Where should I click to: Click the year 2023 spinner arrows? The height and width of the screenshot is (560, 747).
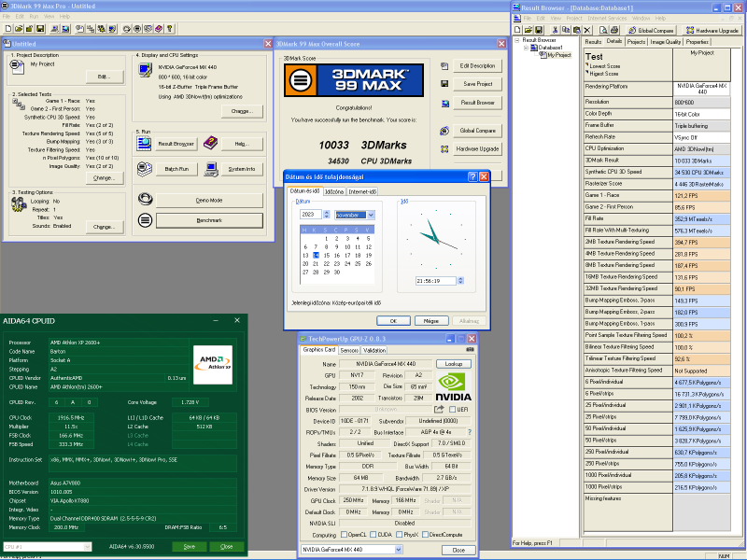click(326, 215)
